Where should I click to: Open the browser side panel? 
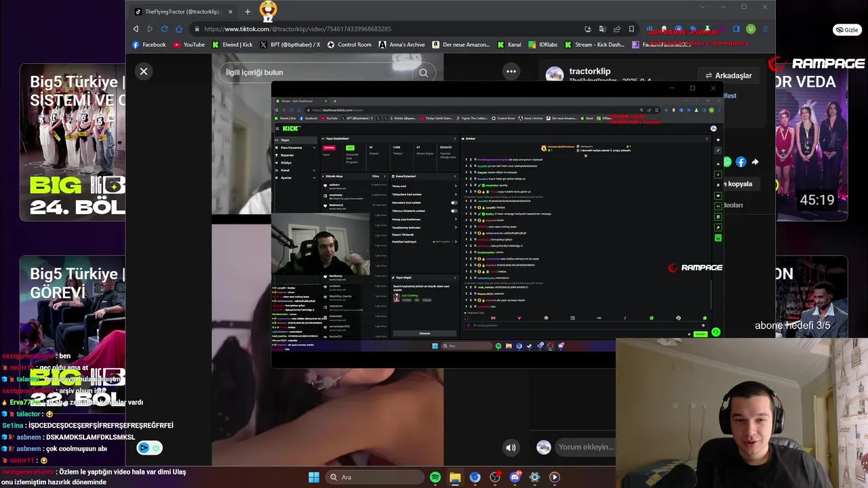pyautogui.click(x=736, y=29)
